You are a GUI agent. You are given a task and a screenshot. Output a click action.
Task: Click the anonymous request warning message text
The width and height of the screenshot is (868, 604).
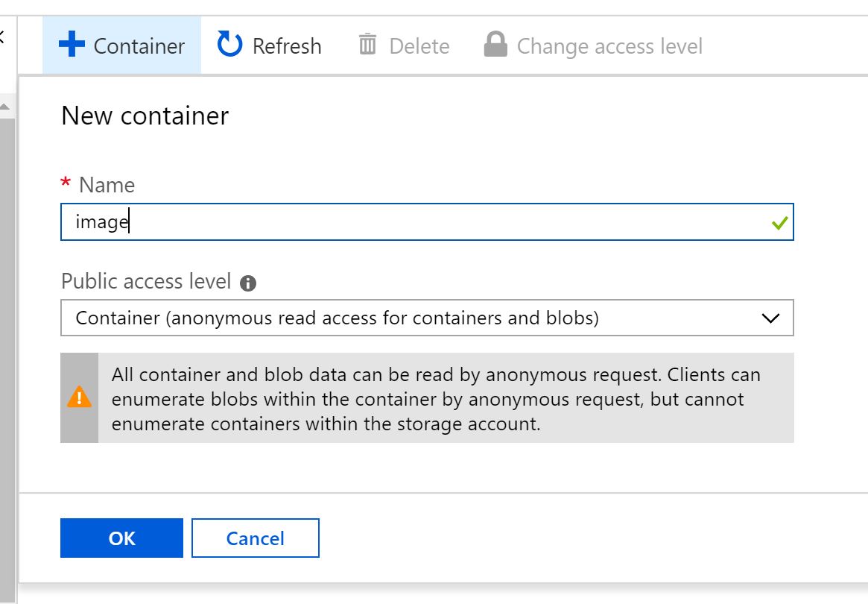pos(436,399)
